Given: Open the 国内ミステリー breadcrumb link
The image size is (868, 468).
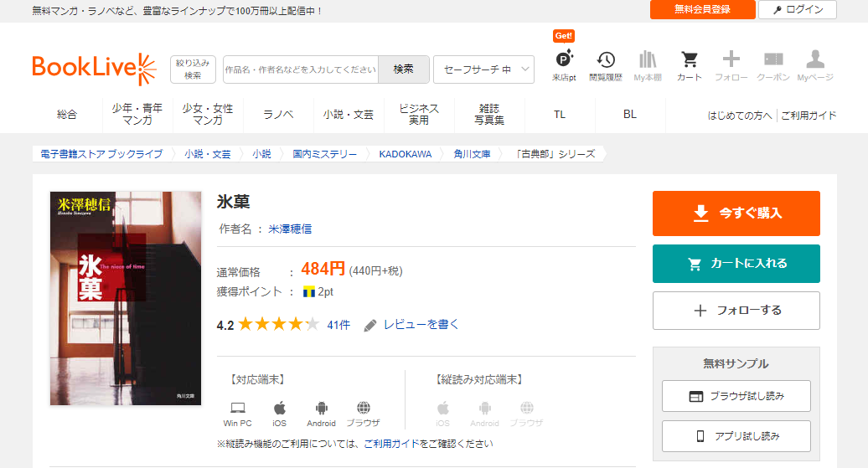Looking at the screenshot, I should coord(325,154).
